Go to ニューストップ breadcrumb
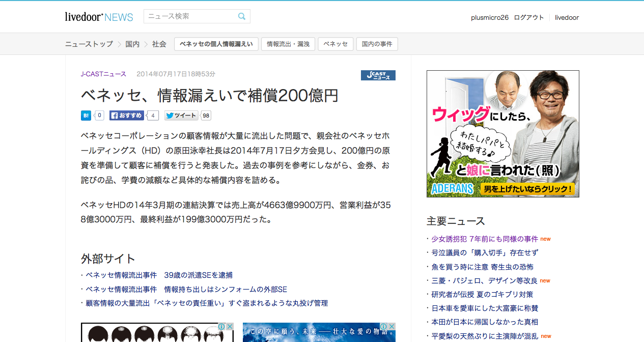Image resolution: width=644 pixels, height=342 pixels. (x=89, y=44)
